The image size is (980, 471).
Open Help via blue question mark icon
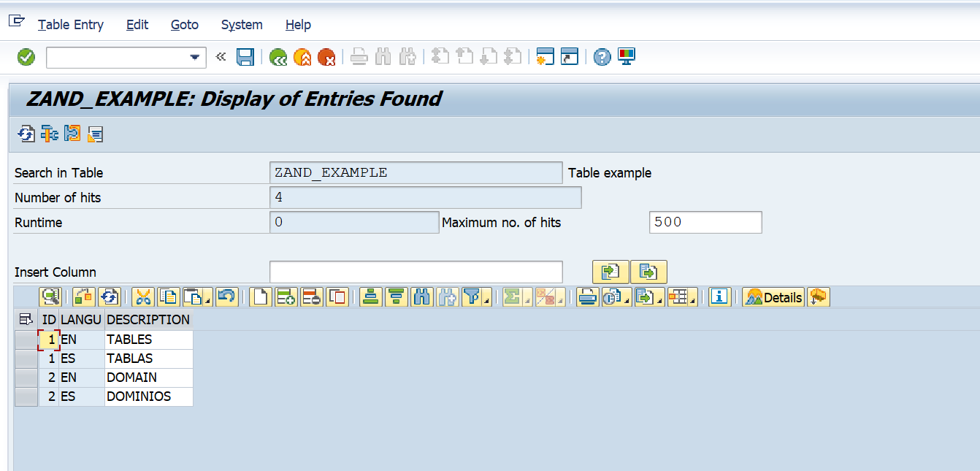click(602, 57)
